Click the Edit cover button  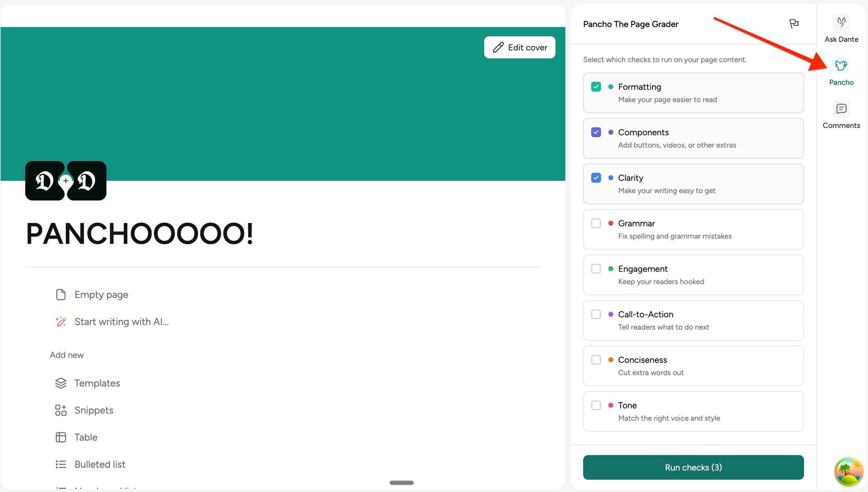pyautogui.click(x=520, y=47)
